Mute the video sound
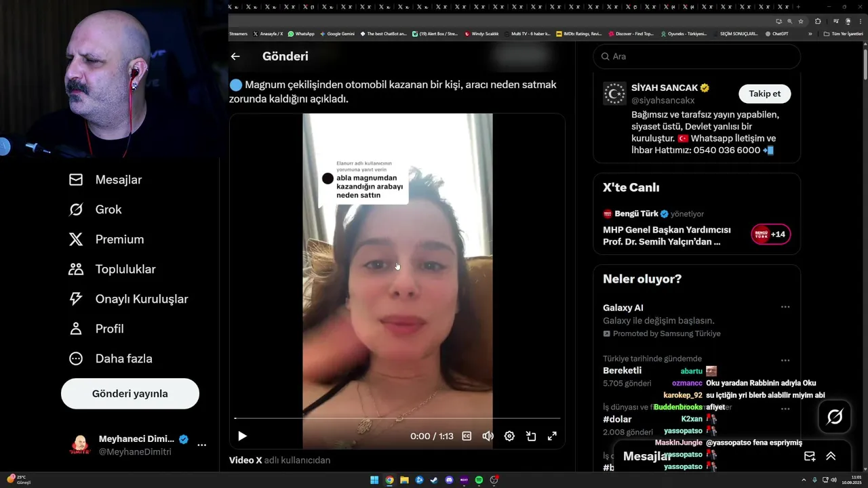 (x=488, y=436)
